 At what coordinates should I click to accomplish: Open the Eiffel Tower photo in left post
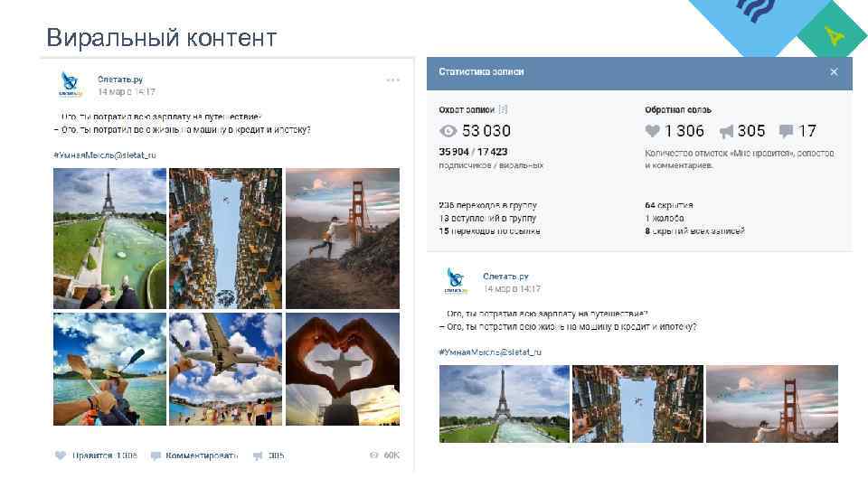pos(109,239)
